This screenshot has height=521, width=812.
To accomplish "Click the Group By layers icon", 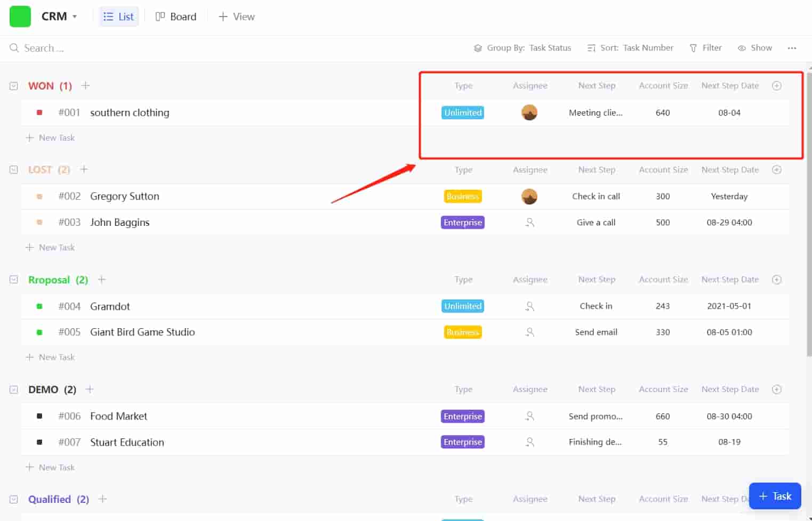I will coord(478,48).
